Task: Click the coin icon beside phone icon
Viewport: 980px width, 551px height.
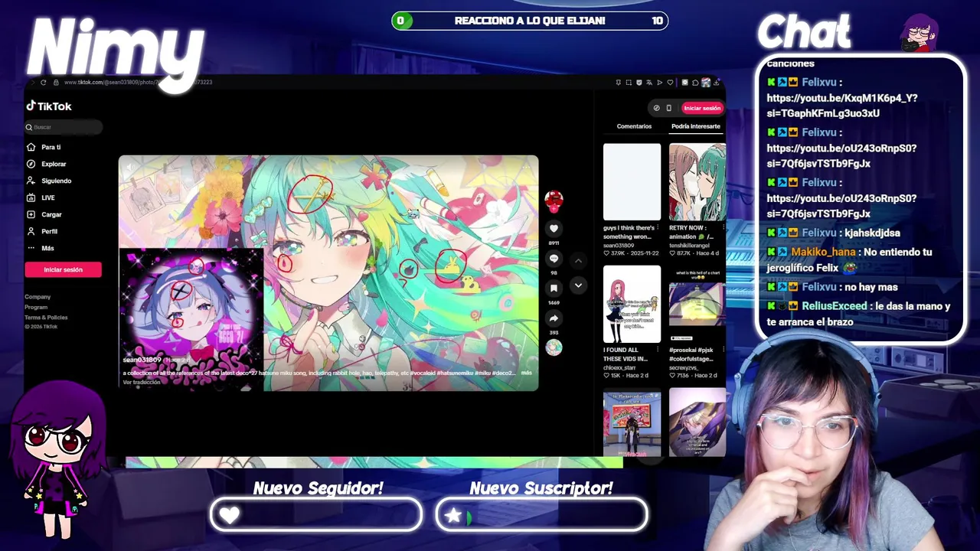Action: coord(656,108)
